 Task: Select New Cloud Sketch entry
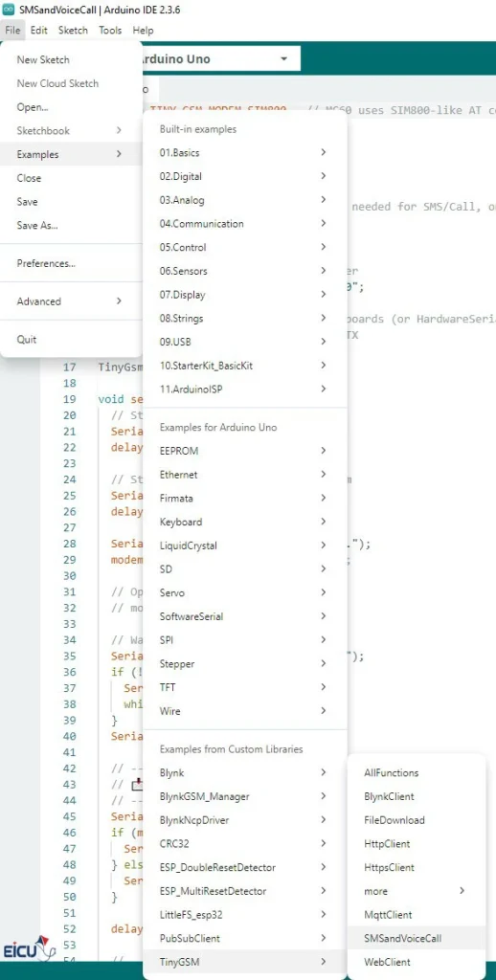point(71,84)
